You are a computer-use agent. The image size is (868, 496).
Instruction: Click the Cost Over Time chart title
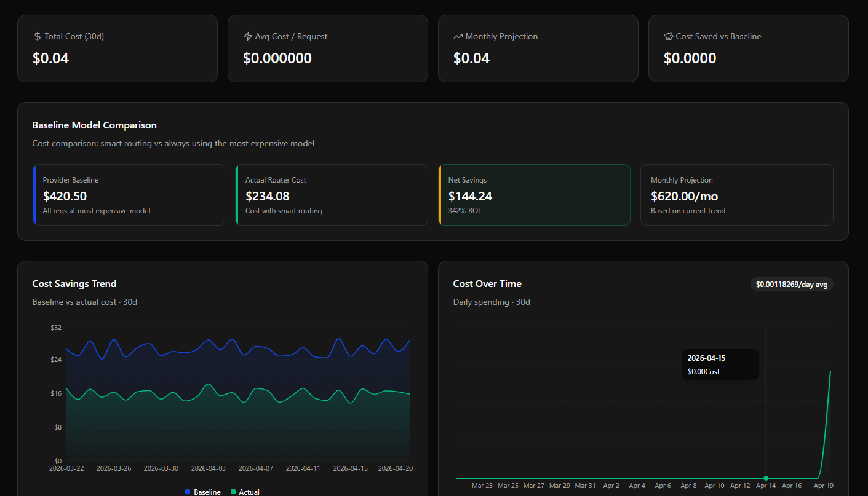pos(487,283)
